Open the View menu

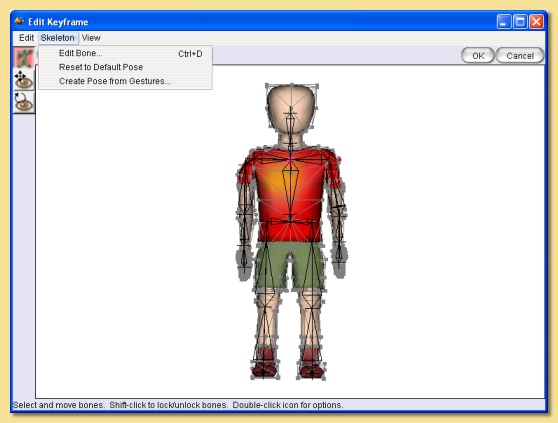(x=91, y=38)
